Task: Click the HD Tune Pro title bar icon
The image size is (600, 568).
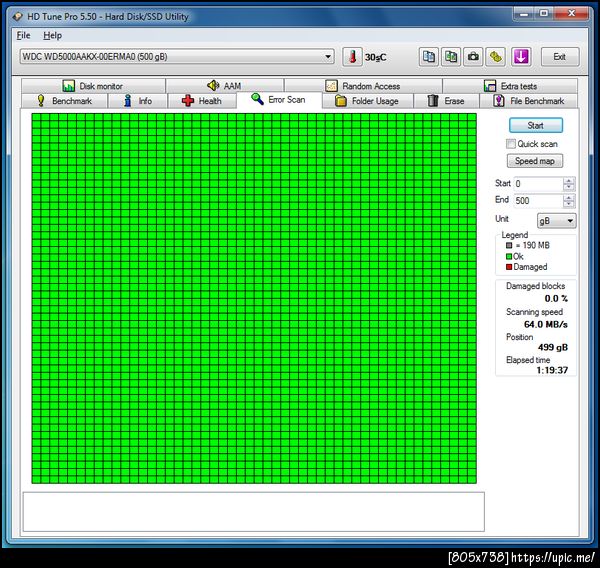Action: 18,17
